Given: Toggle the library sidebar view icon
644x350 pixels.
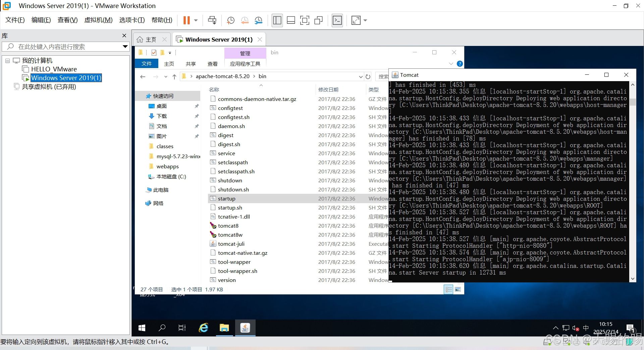Looking at the screenshot, I should (x=277, y=20).
